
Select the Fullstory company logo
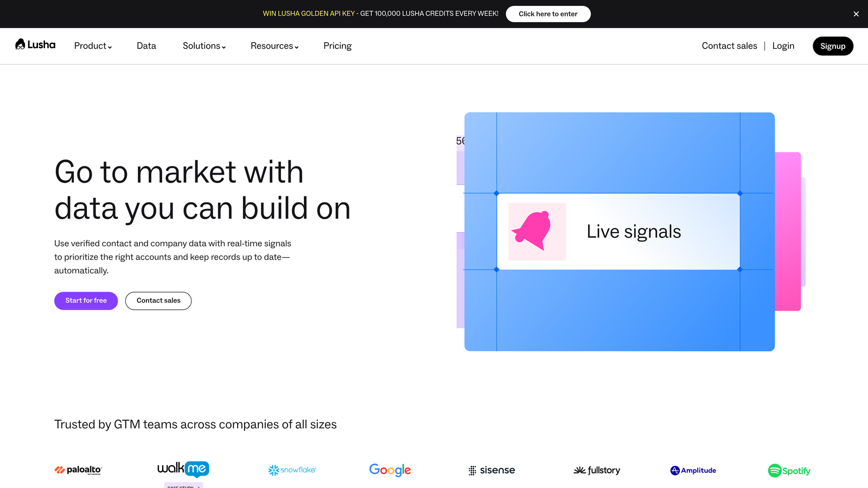597,470
